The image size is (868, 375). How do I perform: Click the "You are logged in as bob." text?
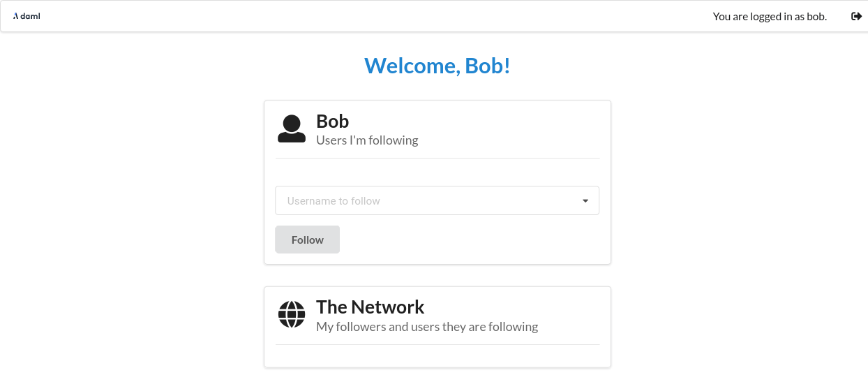pyautogui.click(x=770, y=16)
